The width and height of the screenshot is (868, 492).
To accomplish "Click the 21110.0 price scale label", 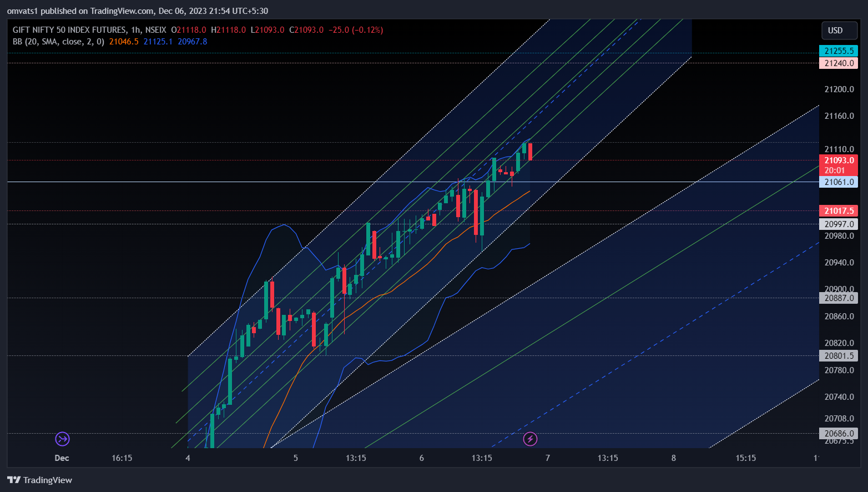I will [x=839, y=149].
